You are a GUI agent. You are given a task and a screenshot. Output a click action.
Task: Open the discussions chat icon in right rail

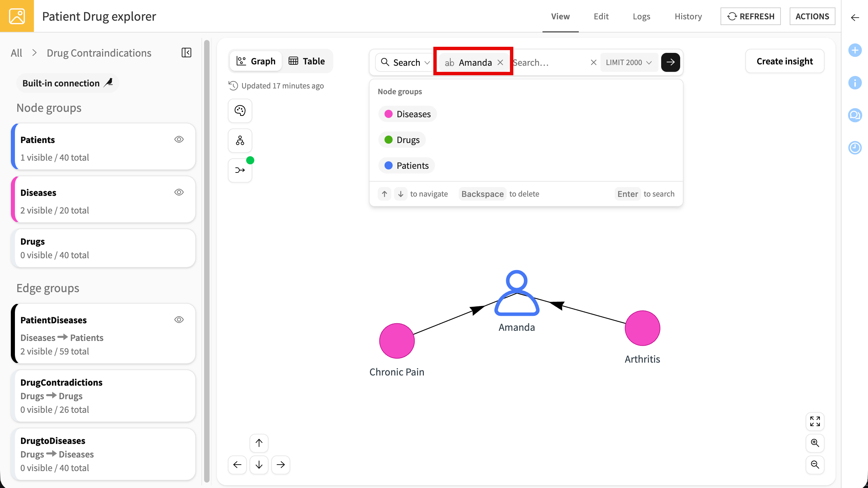855,115
